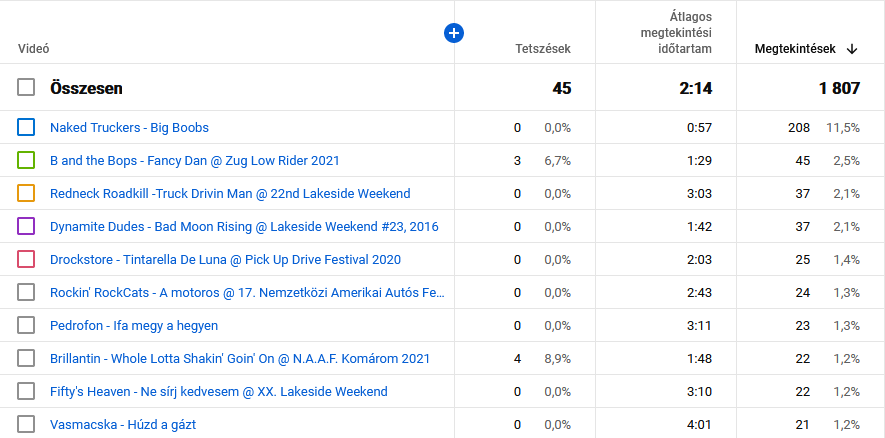The width and height of the screenshot is (885, 438).
Task: Click the sort arrow next to Megtekintések
Action: (852, 48)
